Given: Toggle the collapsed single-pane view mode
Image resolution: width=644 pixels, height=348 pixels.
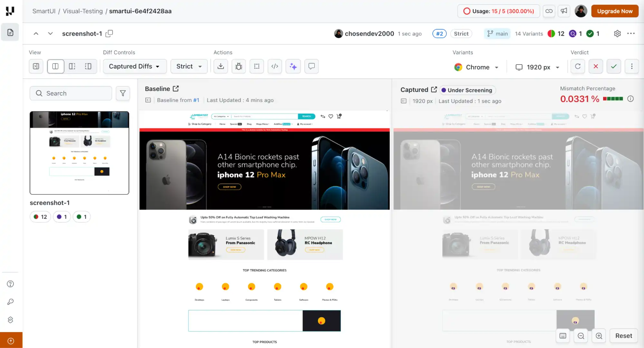Looking at the screenshot, I should point(36,66).
